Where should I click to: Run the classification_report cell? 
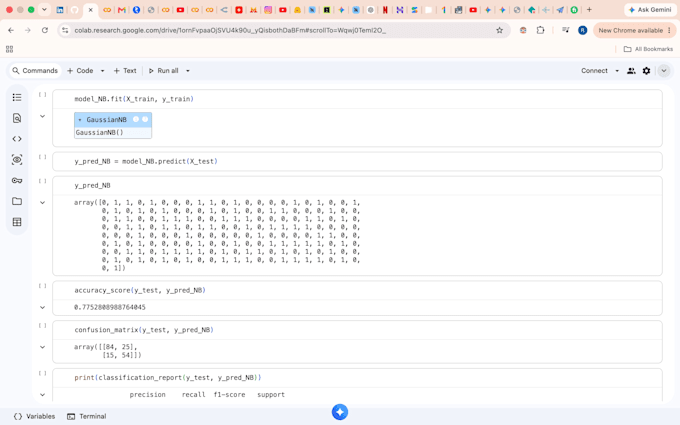coord(42,373)
